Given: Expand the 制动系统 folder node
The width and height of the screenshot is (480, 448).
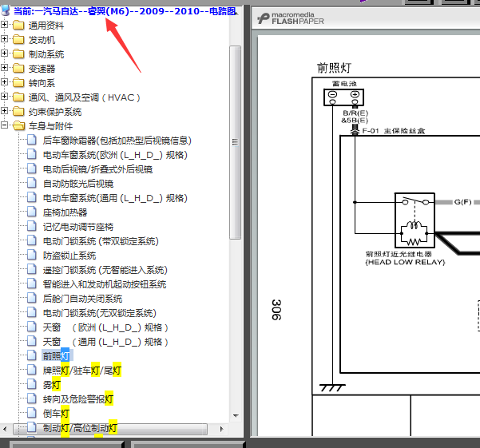Looking at the screenshot, I should (4, 53).
